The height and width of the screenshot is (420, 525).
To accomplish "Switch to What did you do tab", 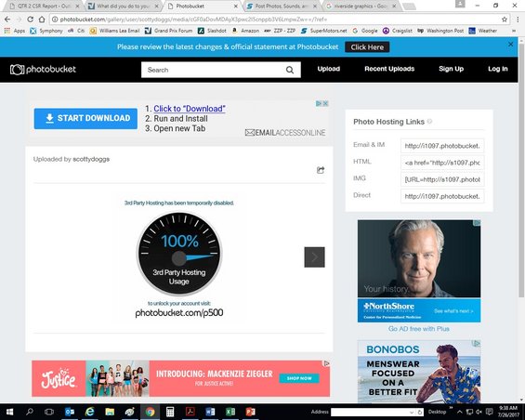I will pyautogui.click(x=124, y=6).
